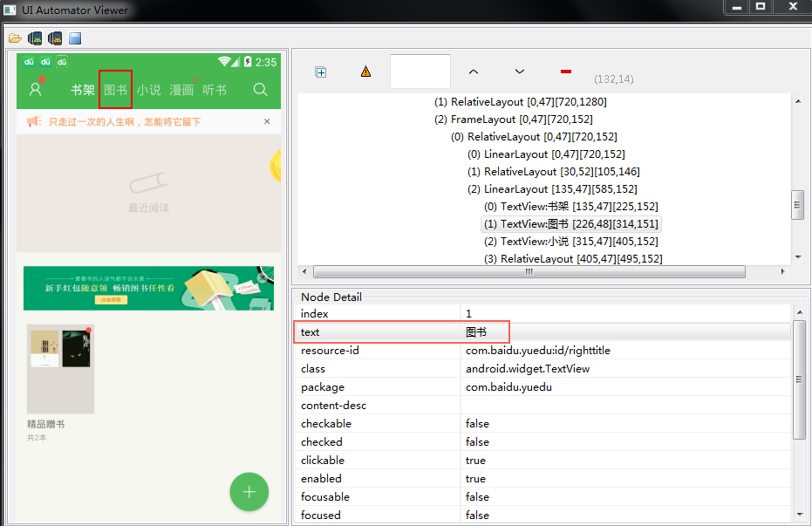Click the red clear search minus icon

coord(566,72)
